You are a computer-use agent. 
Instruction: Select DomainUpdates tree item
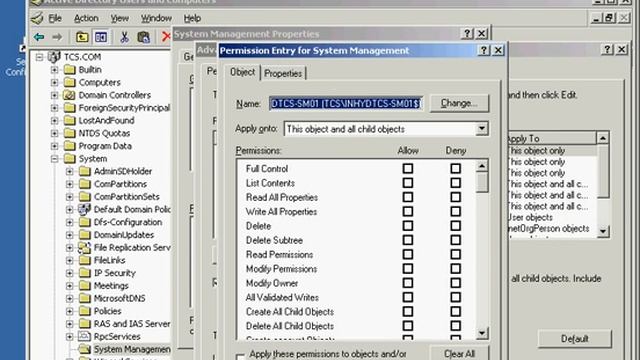[x=124, y=235]
